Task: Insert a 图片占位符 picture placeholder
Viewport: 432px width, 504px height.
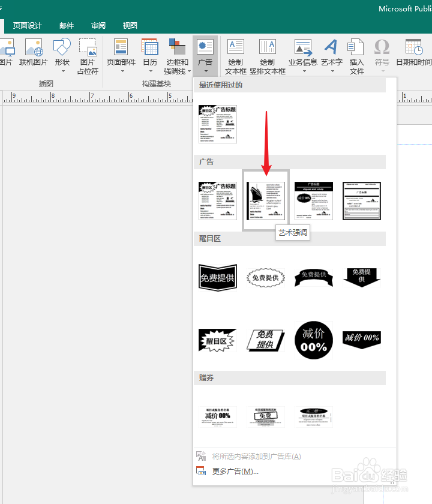Action: click(88, 56)
